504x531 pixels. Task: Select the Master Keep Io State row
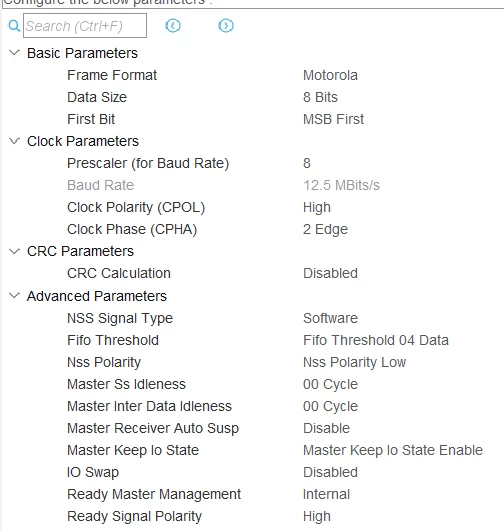(x=252, y=450)
